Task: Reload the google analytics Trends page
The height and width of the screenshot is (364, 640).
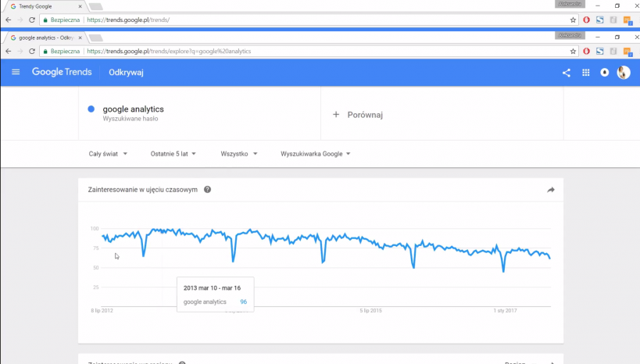Action: coord(32,51)
